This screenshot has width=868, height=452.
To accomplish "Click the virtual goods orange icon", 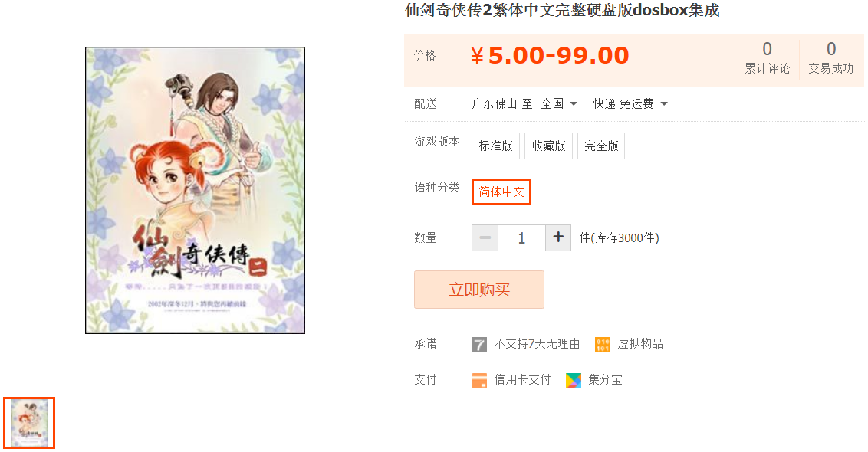I will tap(602, 345).
